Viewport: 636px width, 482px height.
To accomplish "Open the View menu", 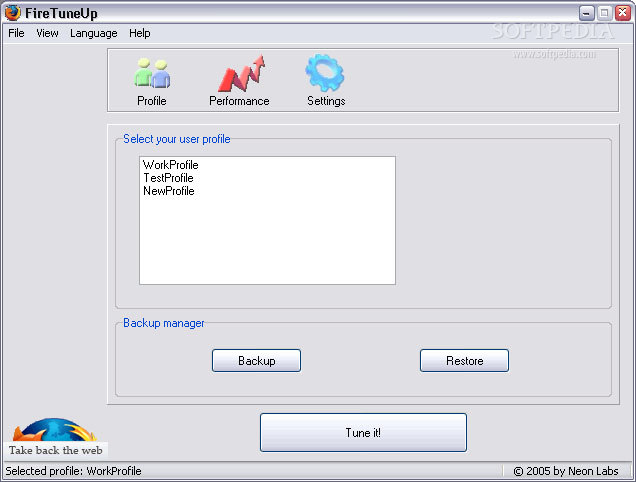I will [47, 33].
